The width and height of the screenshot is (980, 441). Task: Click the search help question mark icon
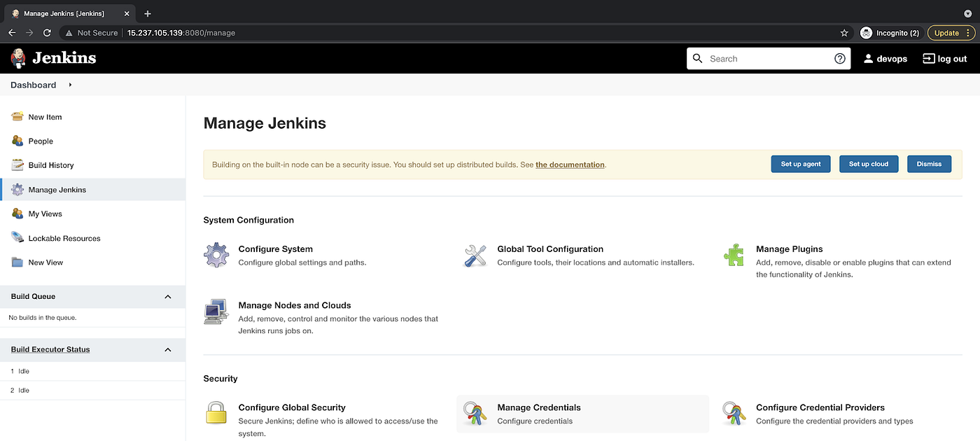click(840, 59)
